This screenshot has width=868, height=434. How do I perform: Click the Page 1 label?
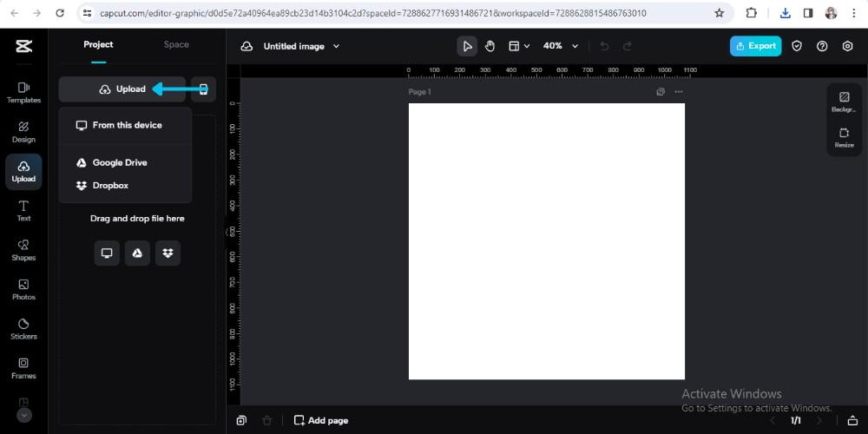point(419,92)
